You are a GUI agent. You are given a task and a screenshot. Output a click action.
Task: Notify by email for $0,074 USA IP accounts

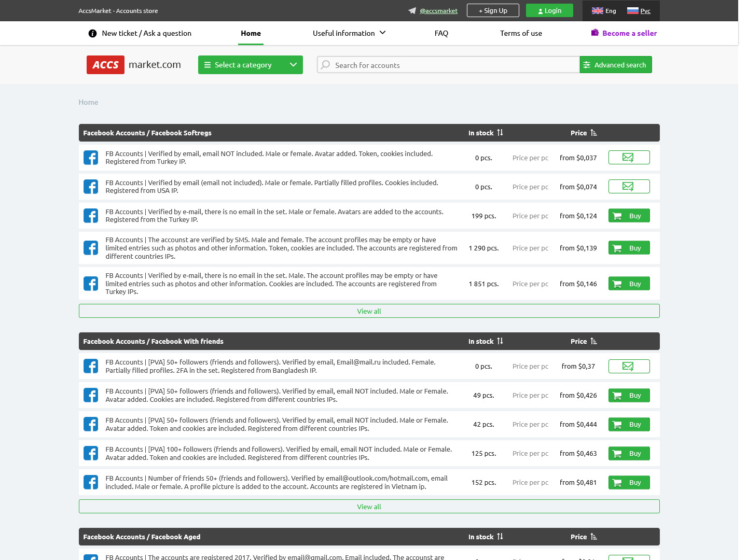629,187
